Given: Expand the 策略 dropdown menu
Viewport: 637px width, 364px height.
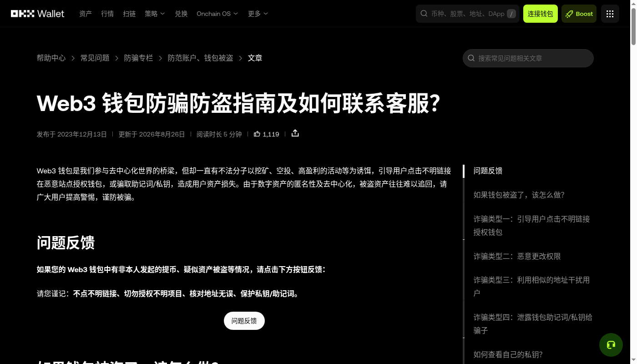Looking at the screenshot, I should click(x=155, y=14).
